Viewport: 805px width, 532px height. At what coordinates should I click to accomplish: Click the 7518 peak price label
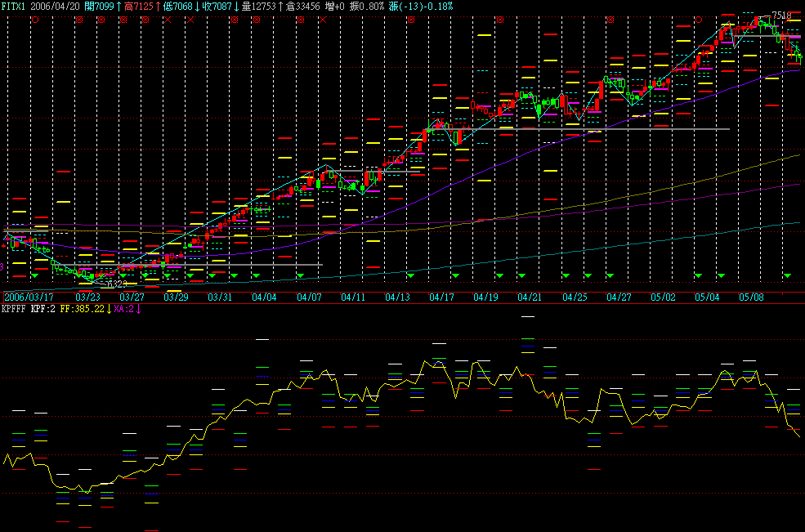(782, 15)
